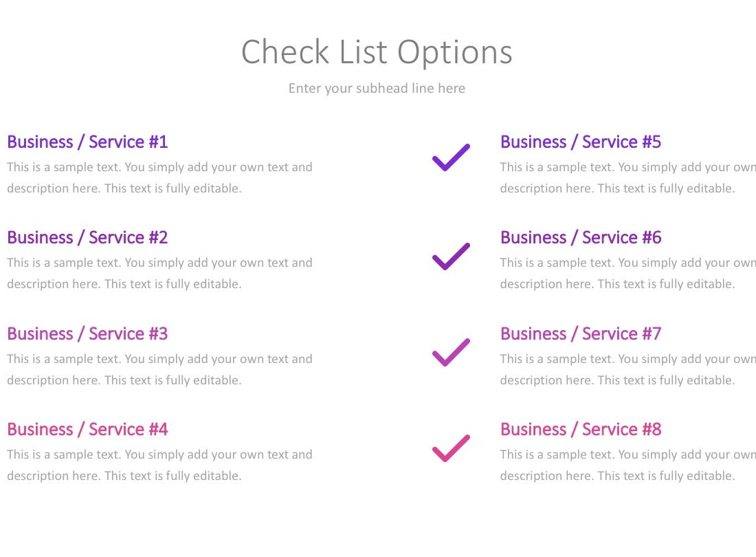Viewport: 756px width, 557px height.
Task: Click the description text under Service #1
Action: [159, 177]
